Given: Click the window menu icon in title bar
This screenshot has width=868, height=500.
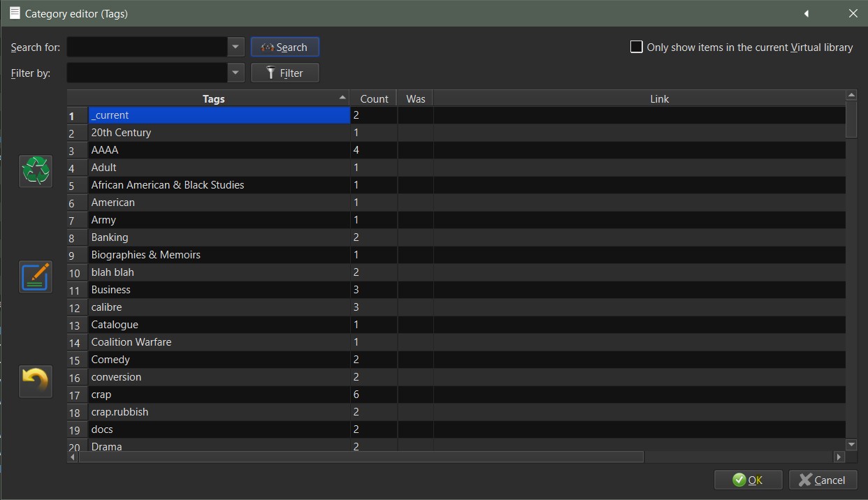Looking at the screenshot, I should click(15, 13).
